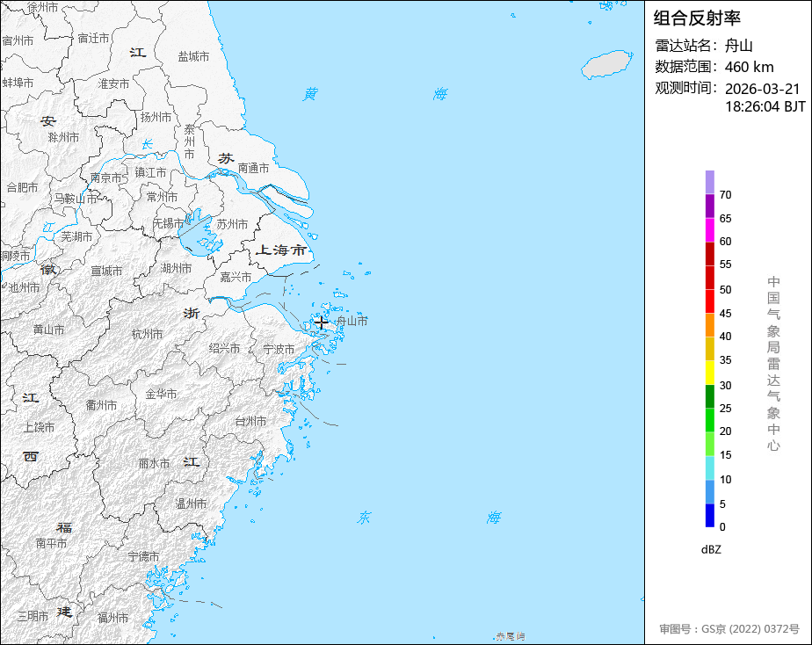812x645 pixels.
Task: Click the data range value 460 km
Action: (x=750, y=67)
